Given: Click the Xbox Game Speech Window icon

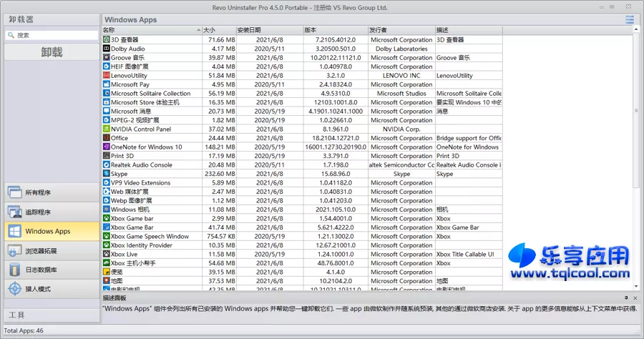Looking at the screenshot, I should click(107, 237).
